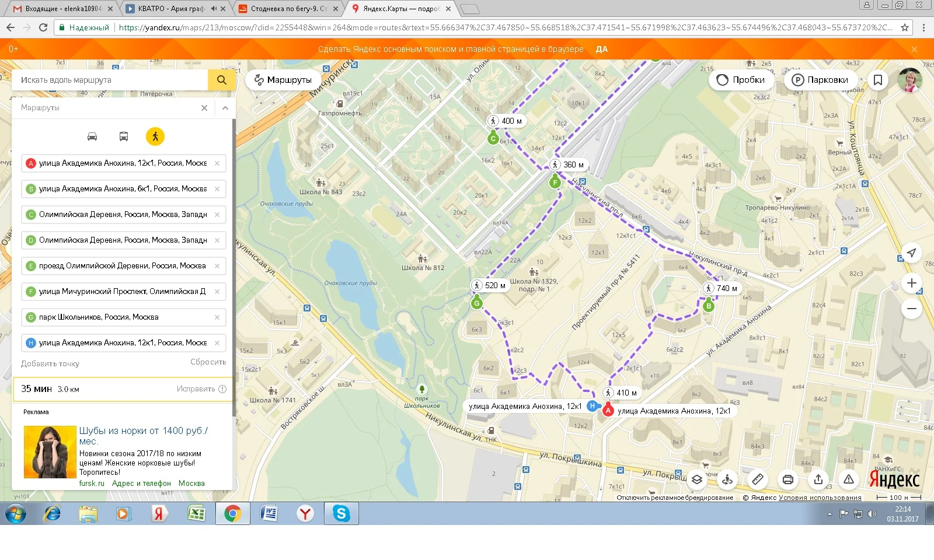
Task: Click map marker G near 520 м label
Action: pos(477,303)
